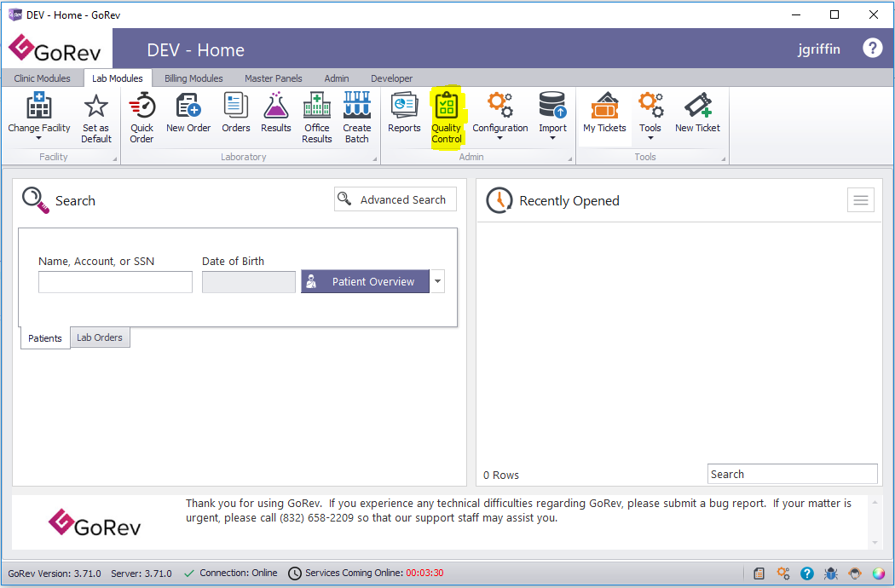Switch to the Billing Modules tab
Screen dimensions: 895x588
pos(193,78)
